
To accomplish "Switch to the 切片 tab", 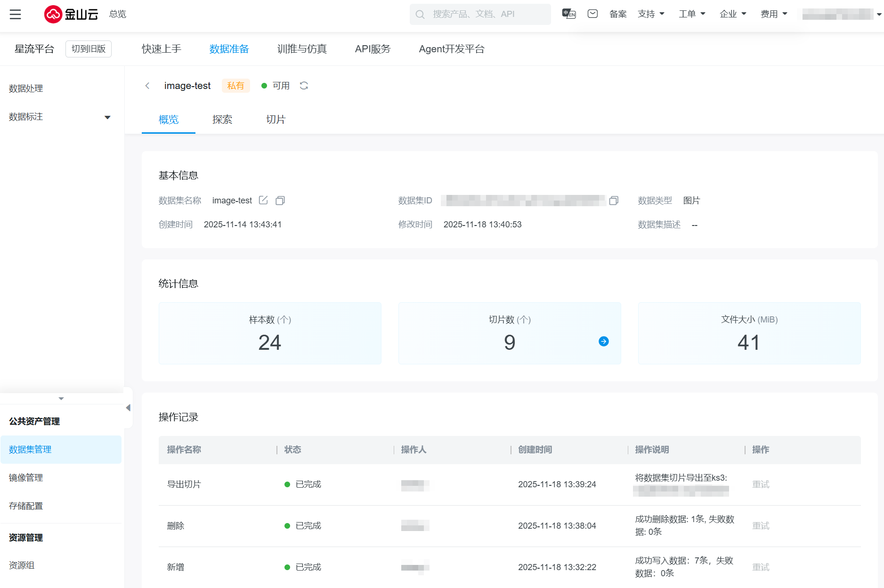I will tap(276, 120).
